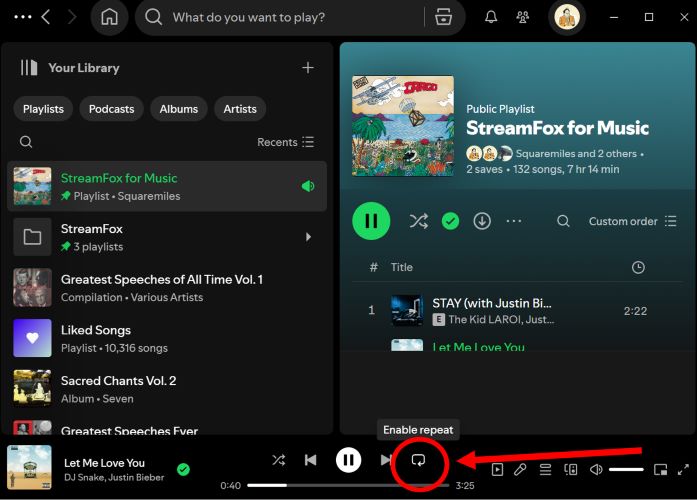697x500 pixels.
Task: Open DJ Snake artist link in now playing bar
Action: tap(84, 478)
